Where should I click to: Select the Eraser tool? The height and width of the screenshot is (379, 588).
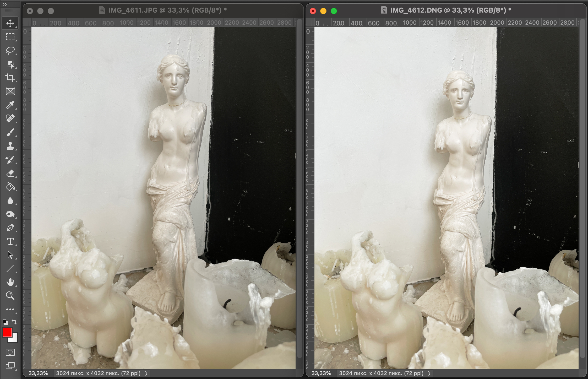[x=10, y=173]
